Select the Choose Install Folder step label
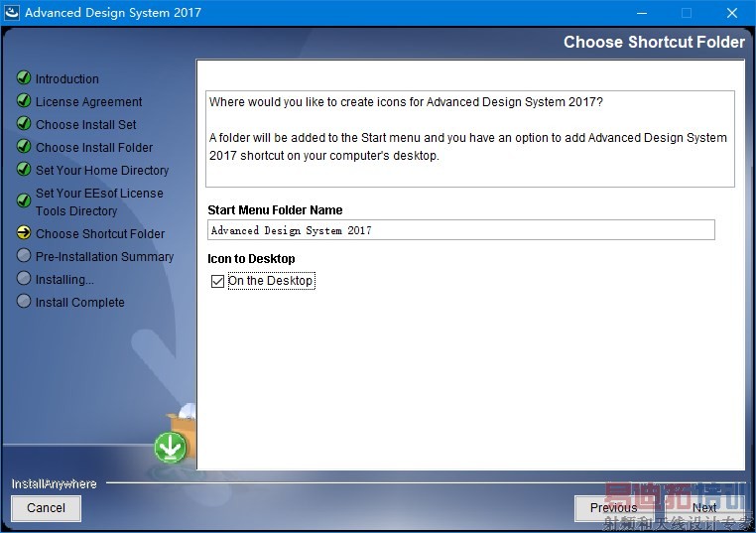This screenshot has height=533, width=756. point(94,147)
